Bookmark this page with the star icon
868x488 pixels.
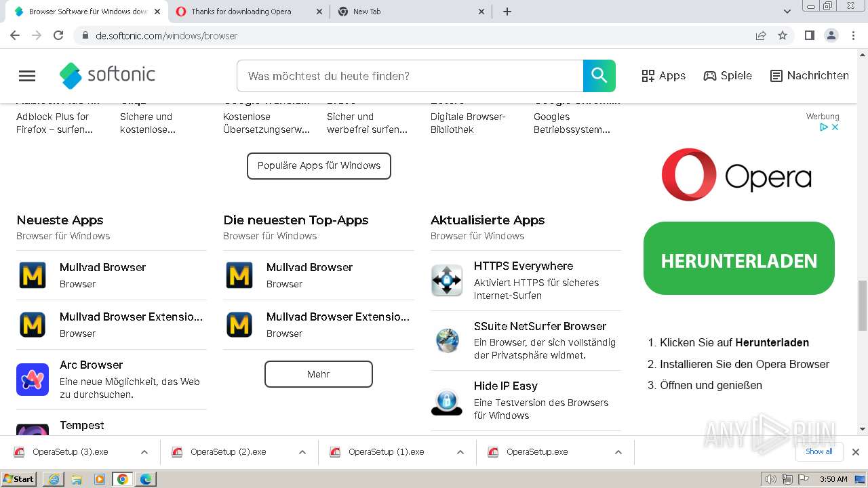click(x=783, y=35)
